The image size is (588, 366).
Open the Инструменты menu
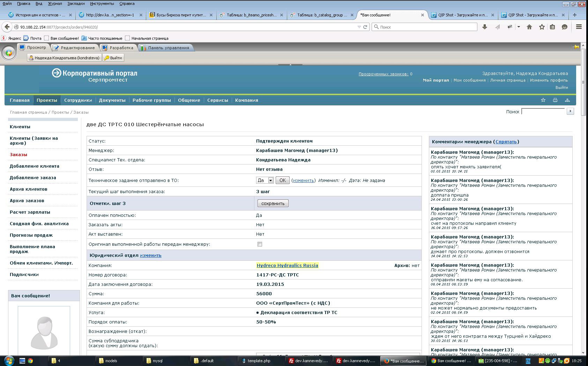(x=102, y=3)
